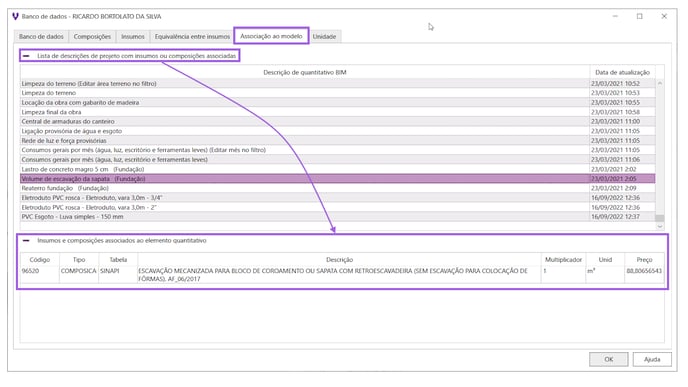Image resolution: width=688 pixels, height=387 pixels.
Task: Click the ESCAVAÇÃO MECANIZADA description cell
Action: (339, 275)
